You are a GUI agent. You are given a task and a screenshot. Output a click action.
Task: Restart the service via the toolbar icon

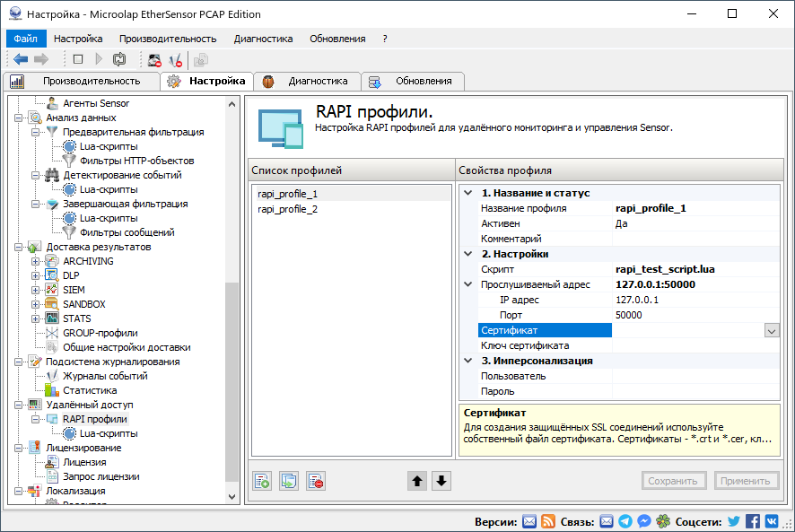tap(119, 58)
